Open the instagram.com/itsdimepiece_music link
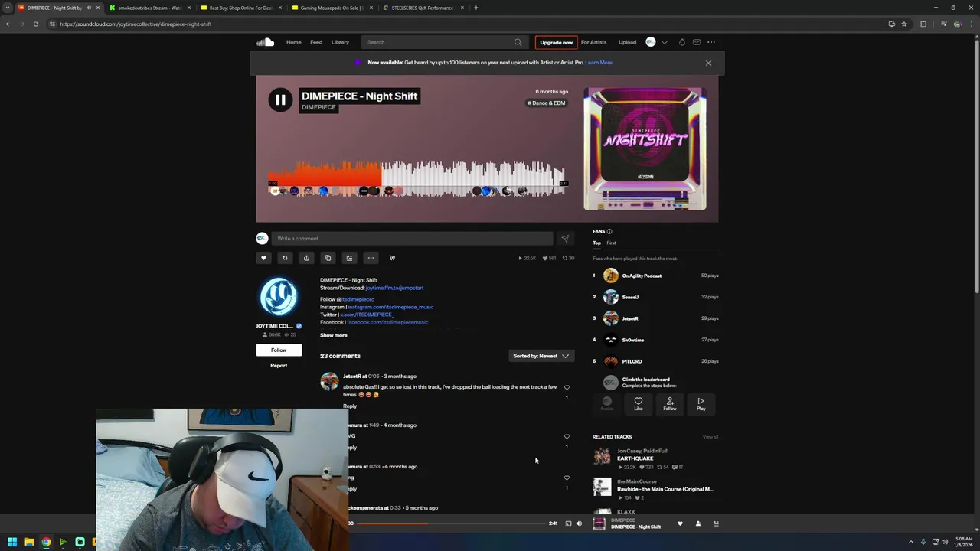The height and width of the screenshot is (551, 980). (390, 307)
